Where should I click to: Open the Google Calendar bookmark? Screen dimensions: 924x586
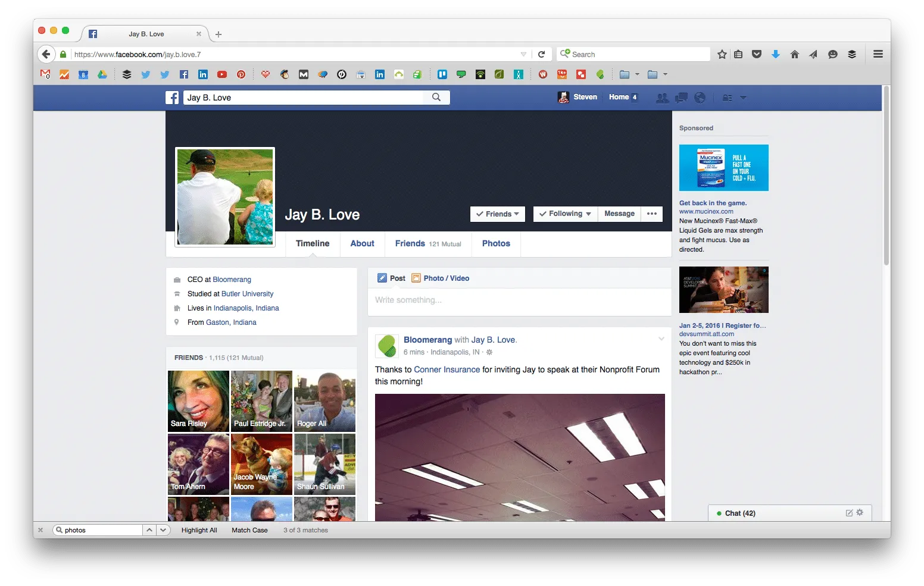click(83, 74)
